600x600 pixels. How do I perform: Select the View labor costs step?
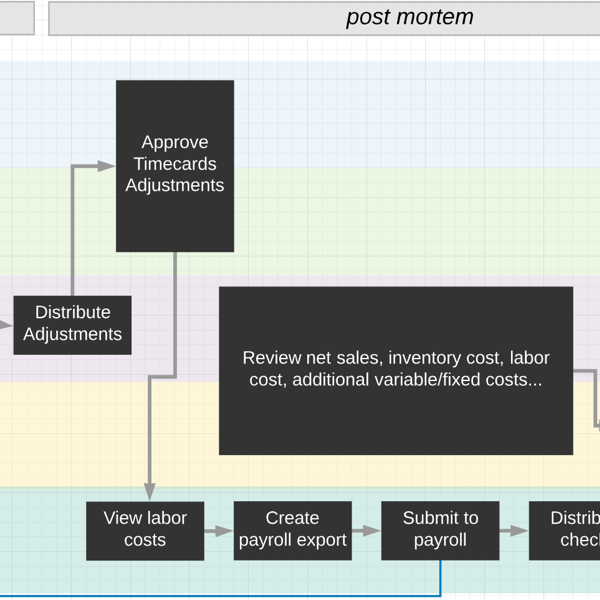point(145,530)
